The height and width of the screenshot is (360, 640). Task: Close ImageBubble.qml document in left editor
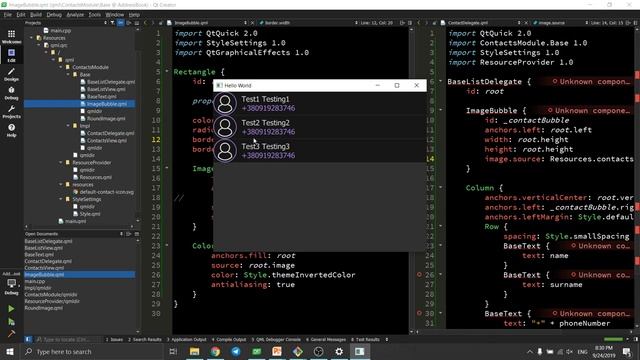point(252,23)
